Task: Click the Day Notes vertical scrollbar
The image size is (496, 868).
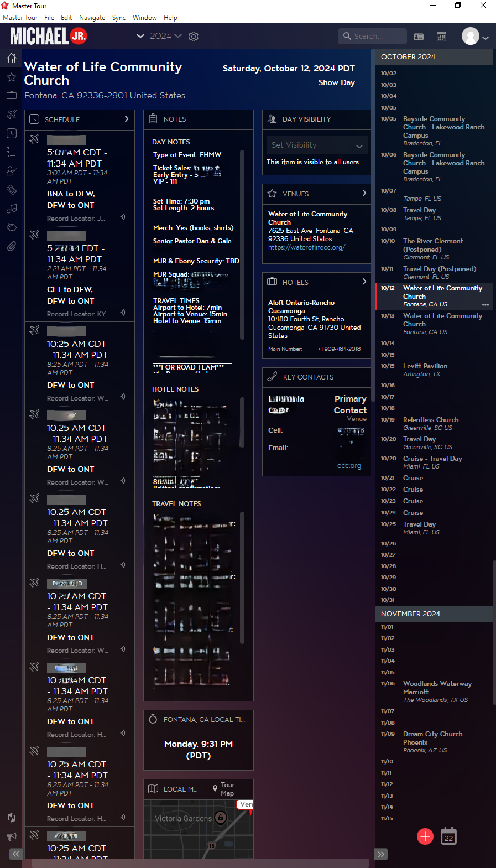Action: tap(242, 243)
